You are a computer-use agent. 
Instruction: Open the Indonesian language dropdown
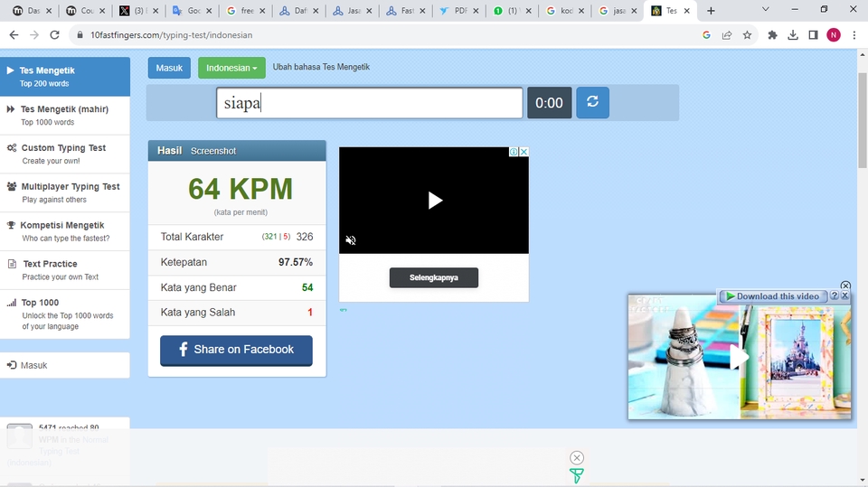(x=231, y=68)
